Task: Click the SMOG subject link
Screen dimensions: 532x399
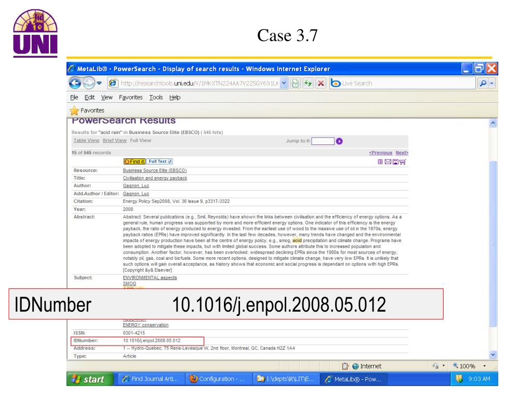Action: click(129, 284)
